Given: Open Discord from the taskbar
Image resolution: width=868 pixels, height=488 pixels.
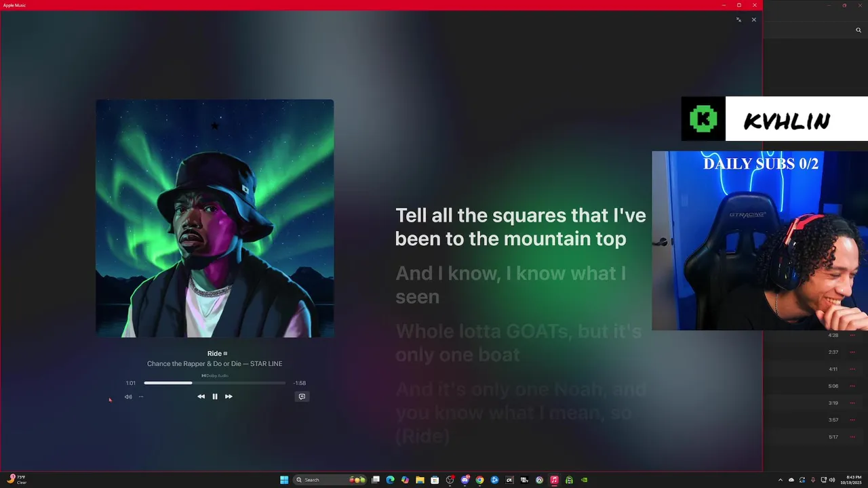Looking at the screenshot, I should point(465,480).
